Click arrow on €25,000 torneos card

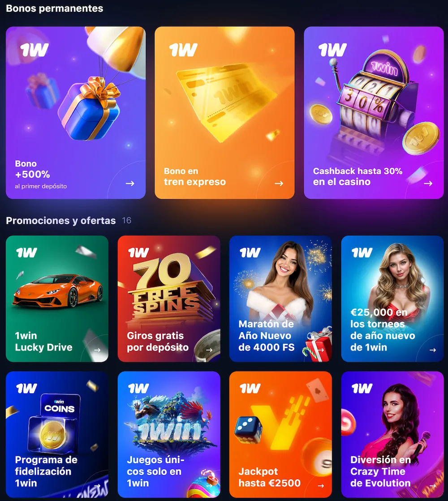click(x=433, y=350)
